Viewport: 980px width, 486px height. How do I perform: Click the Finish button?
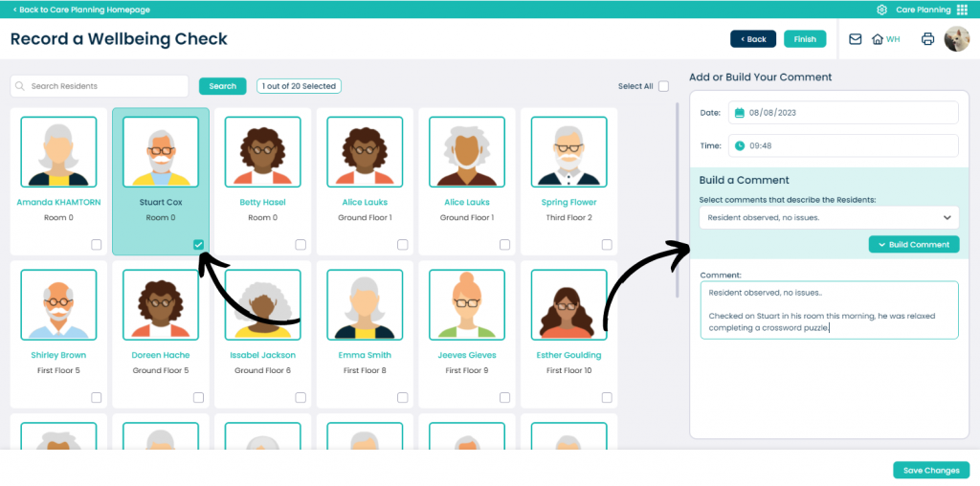coord(805,38)
